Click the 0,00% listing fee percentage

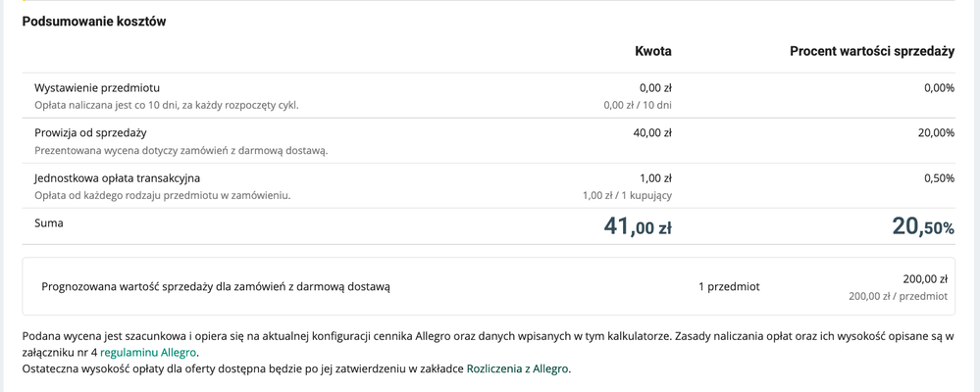point(939,88)
